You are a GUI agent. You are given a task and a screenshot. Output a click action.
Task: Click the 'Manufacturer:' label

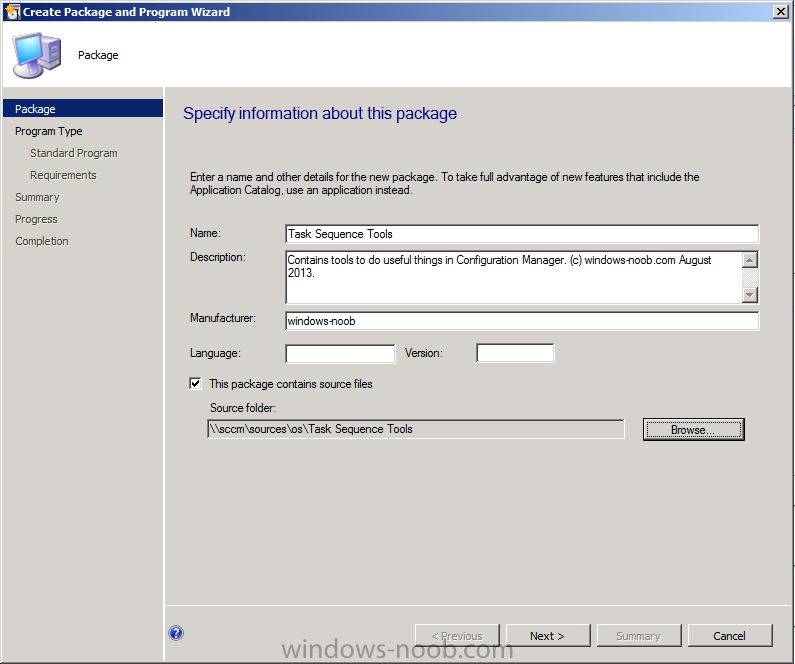click(x=223, y=318)
